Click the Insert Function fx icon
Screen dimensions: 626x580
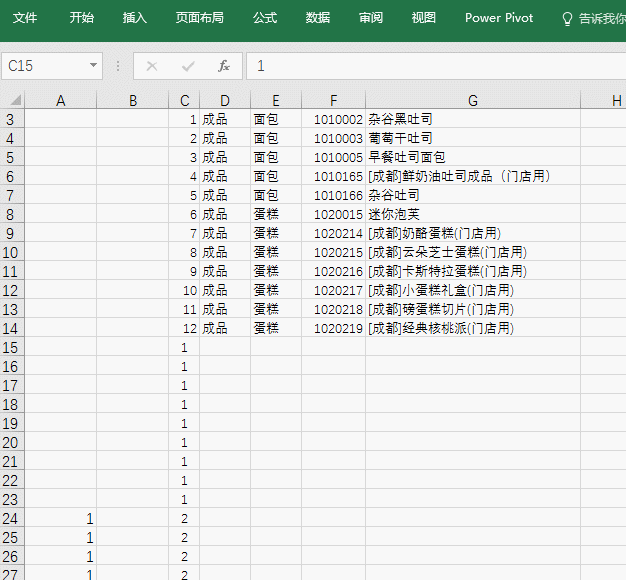tap(224, 66)
